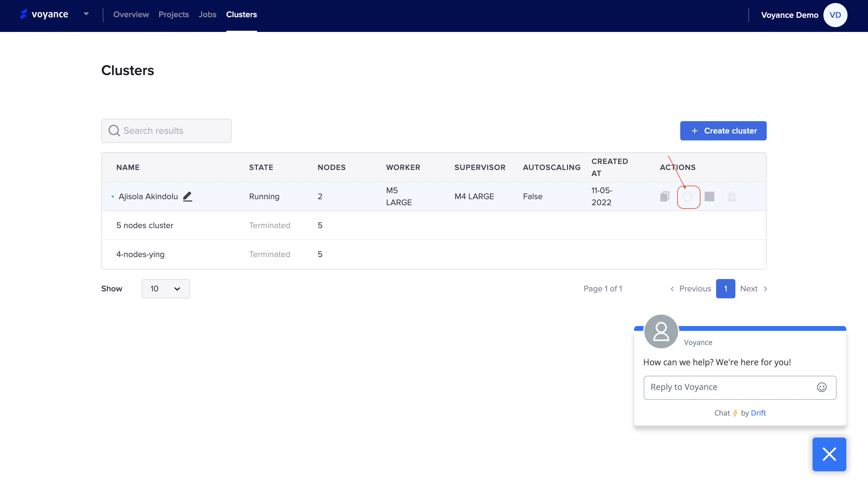This screenshot has width=868, height=493.
Task: Click the SUPERVISOR column header
Action: [x=480, y=167]
